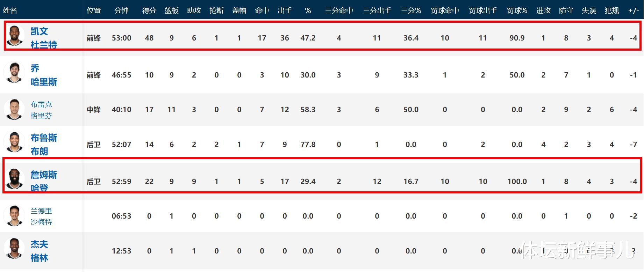Open the 杰夫 格林 player link
Screen dimensions: 644x272
[x=39, y=251]
